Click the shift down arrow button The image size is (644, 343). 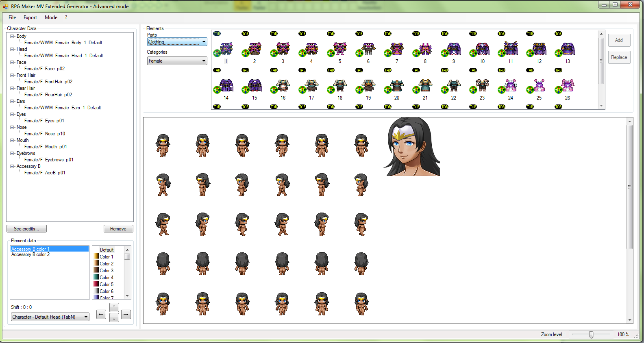coord(114,317)
